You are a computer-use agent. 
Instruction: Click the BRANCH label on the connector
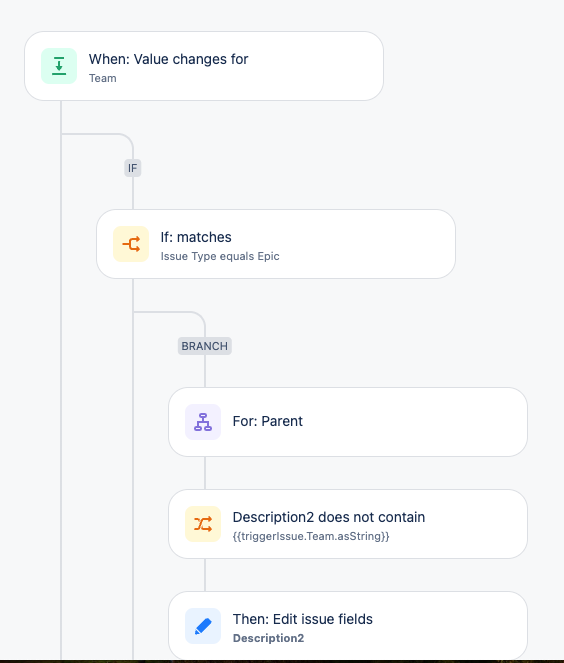pos(205,346)
